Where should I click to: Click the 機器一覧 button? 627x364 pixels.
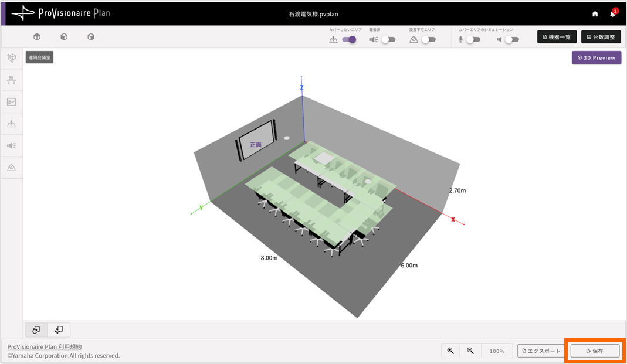coord(557,37)
